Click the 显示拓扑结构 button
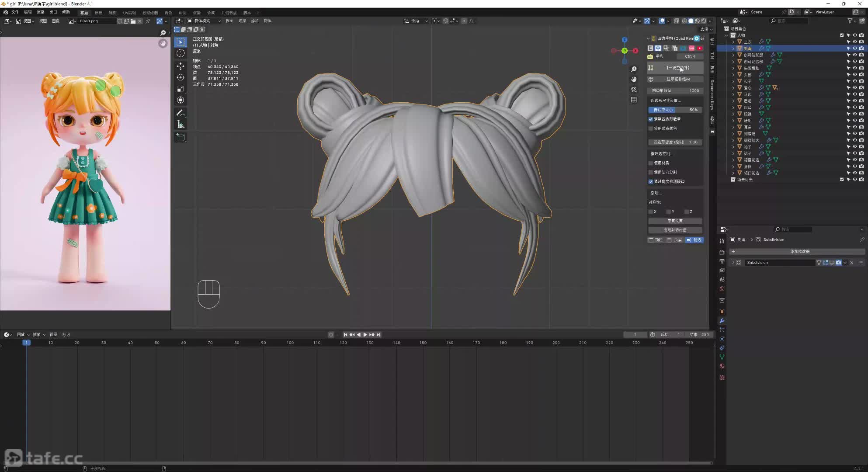Screen dimensions: 868x472 coord(678,79)
